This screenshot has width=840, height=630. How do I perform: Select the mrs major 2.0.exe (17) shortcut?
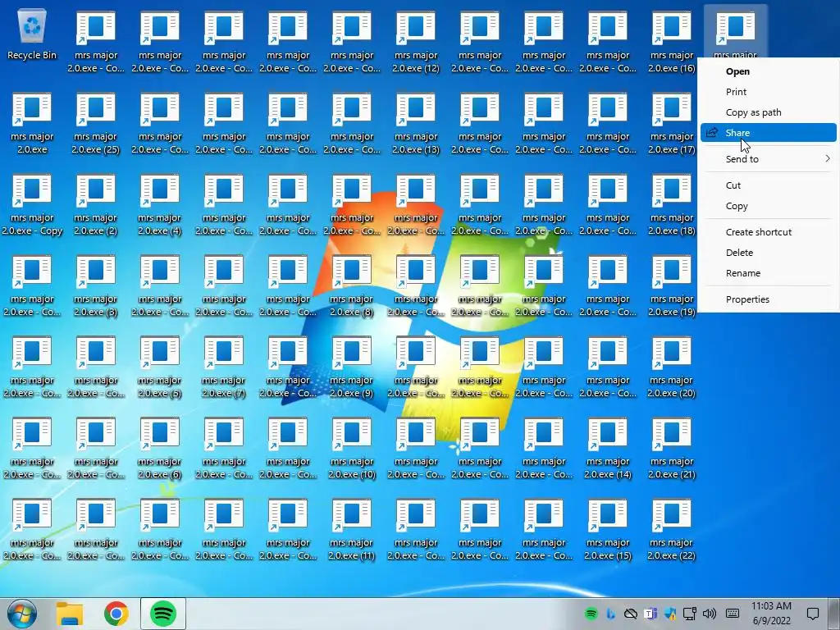point(671,125)
